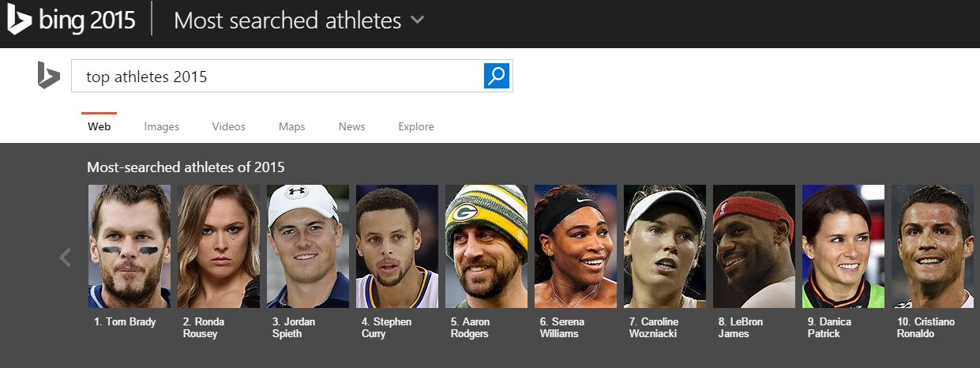Image resolution: width=980 pixels, height=368 pixels.
Task: Click the top athletes 2015 search field
Action: (276, 77)
